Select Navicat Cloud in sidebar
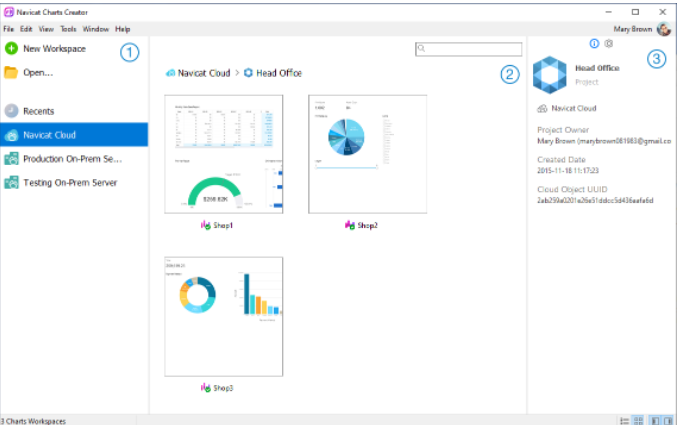 (74, 135)
